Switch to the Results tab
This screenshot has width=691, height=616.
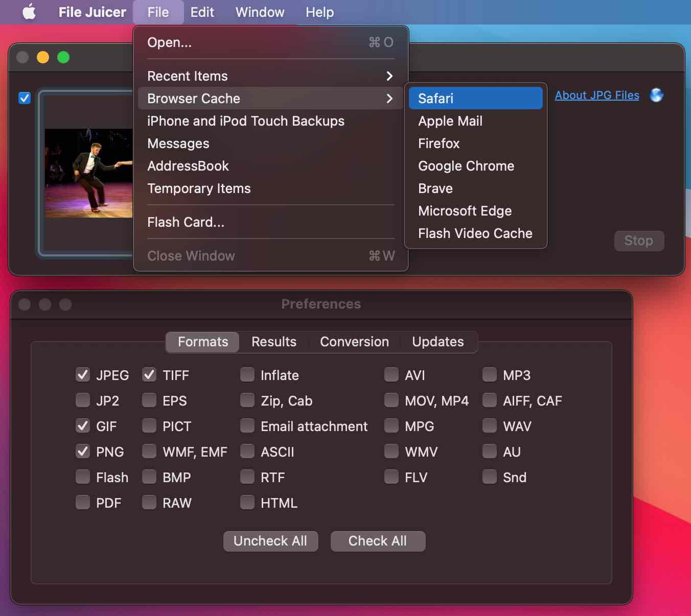274,342
